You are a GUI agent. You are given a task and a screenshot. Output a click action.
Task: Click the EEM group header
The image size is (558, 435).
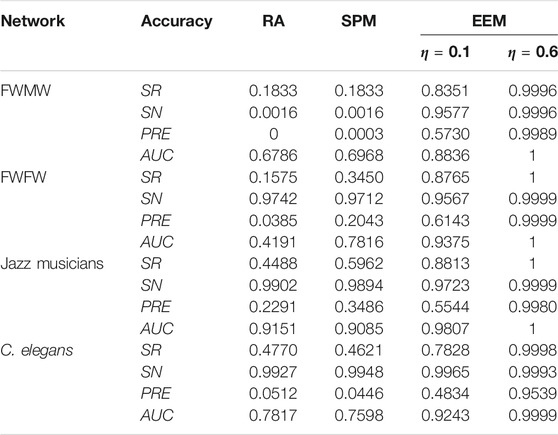[489, 21]
